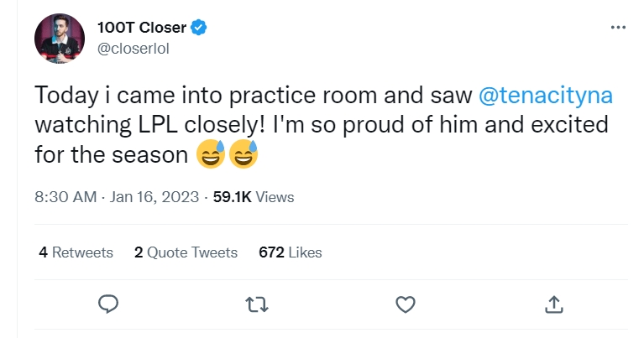Show the 672 Likes list

point(291,252)
